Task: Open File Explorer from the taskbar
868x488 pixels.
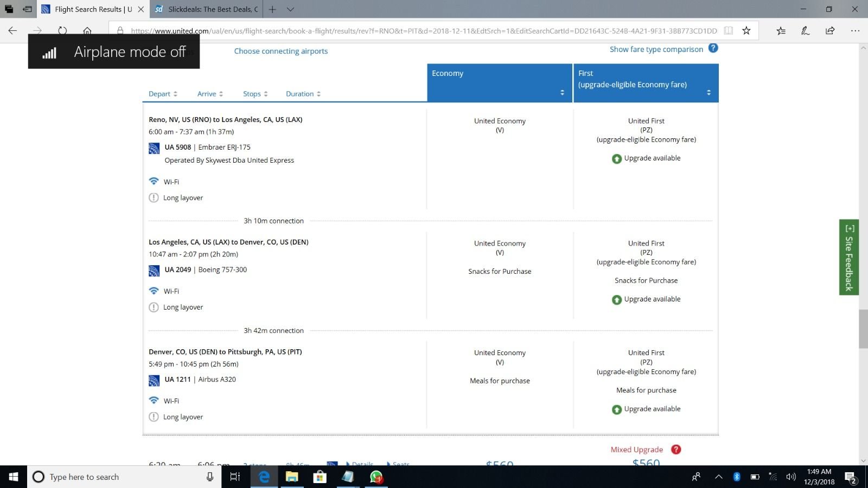Action: [x=292, y=477]
